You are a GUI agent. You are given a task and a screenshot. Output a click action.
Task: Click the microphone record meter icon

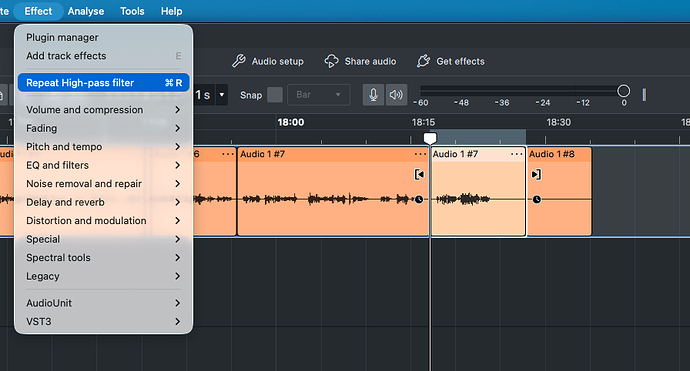(x=373, y=95)
